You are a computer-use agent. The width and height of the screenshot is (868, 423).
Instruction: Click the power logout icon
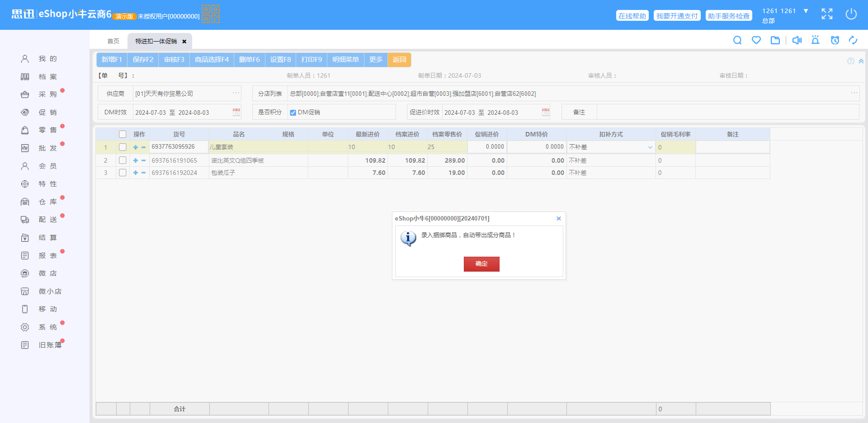click(851, 14)
